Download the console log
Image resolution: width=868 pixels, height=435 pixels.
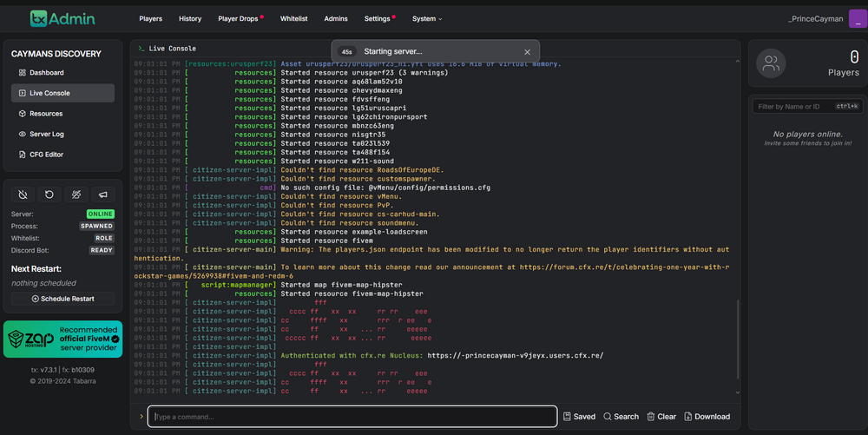707,417
